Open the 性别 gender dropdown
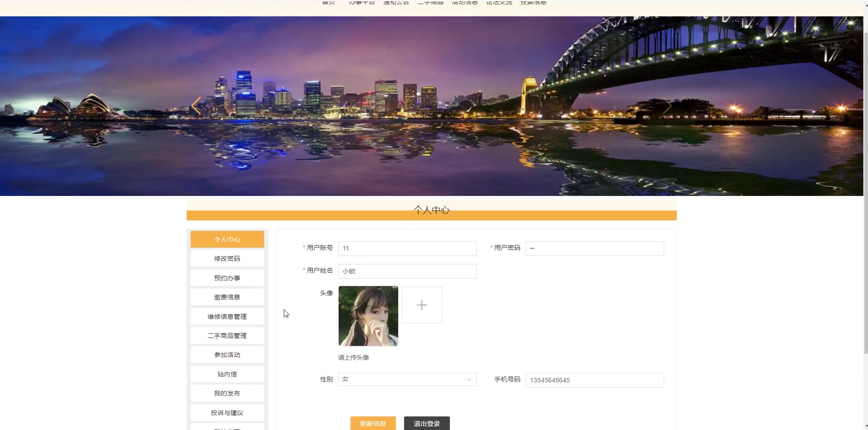Image resolution: width=868 pixels, height=430 pixels. point(407,379)
